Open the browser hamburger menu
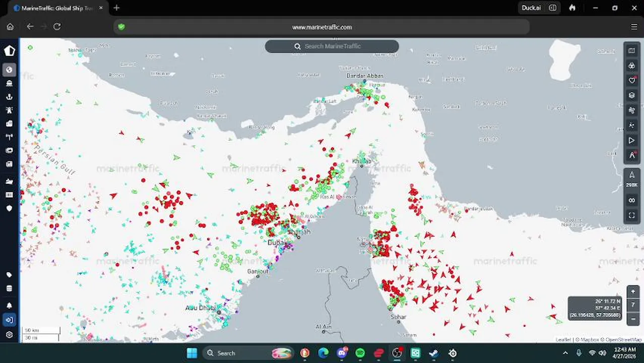This screenshot has height=363, width=644. 634,27
